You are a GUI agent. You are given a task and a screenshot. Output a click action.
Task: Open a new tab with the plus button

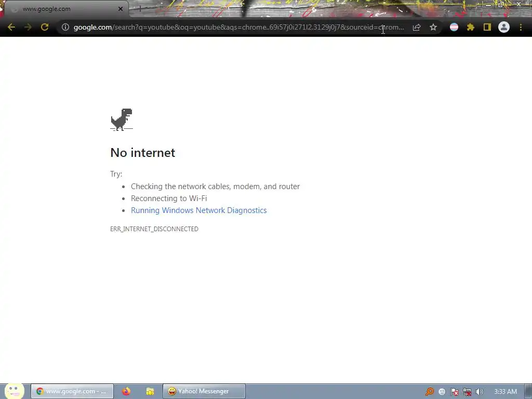tap(140, 9)
